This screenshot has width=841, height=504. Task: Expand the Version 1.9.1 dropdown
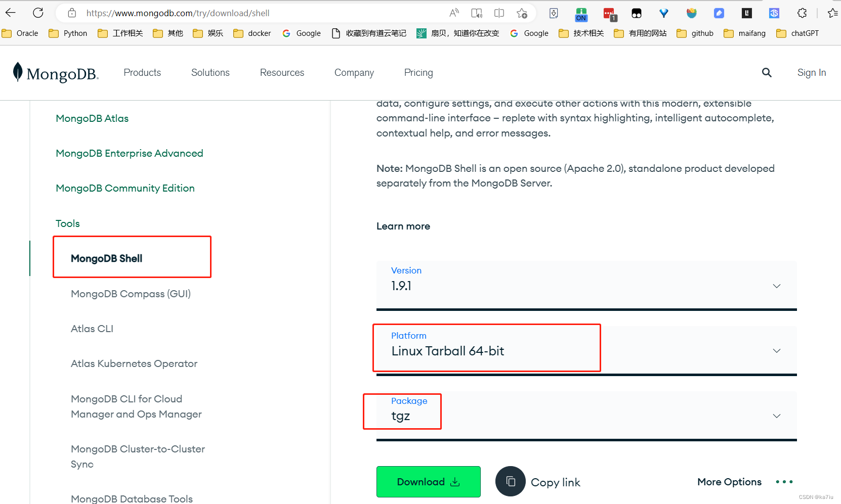[x=776, y=286]
